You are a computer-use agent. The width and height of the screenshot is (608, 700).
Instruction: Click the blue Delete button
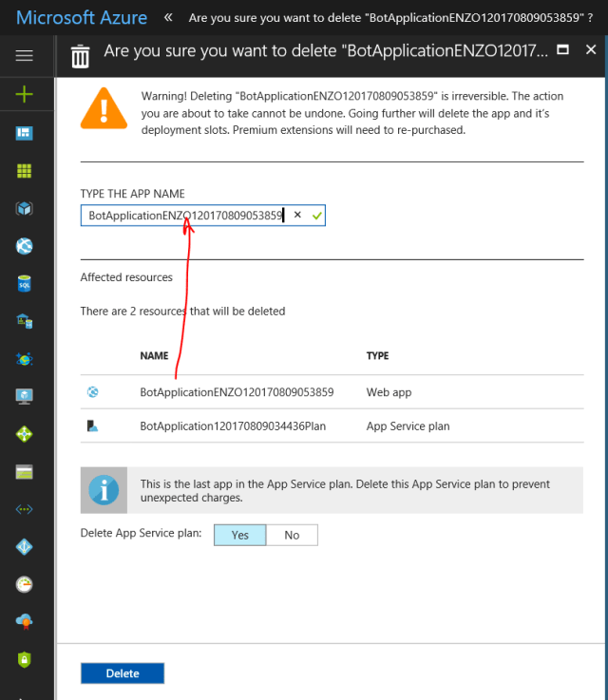tap(123, 673)
